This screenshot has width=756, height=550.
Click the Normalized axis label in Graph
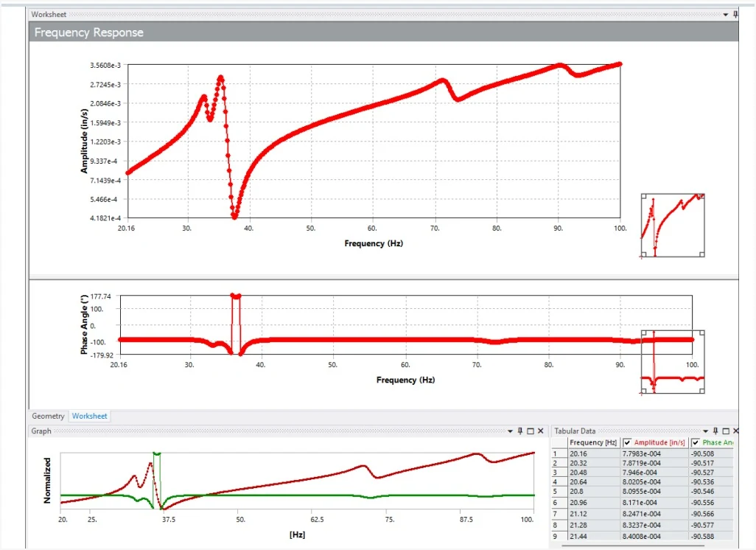(47, 481)
